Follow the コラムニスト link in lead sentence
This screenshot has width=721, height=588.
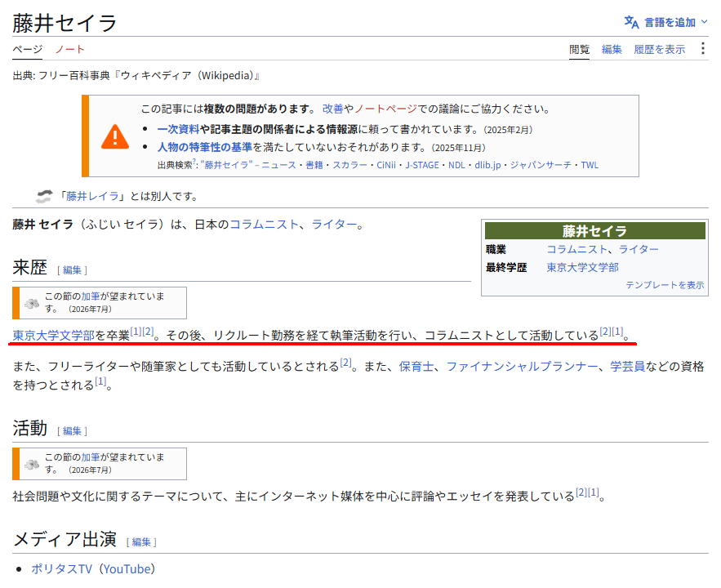click(265, 225)
